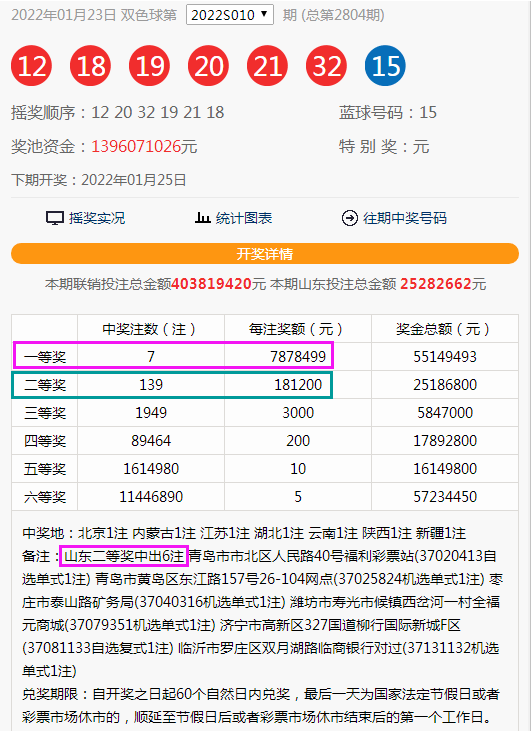Click red ball number 12

pyautogui.click(x=31, y=66)
